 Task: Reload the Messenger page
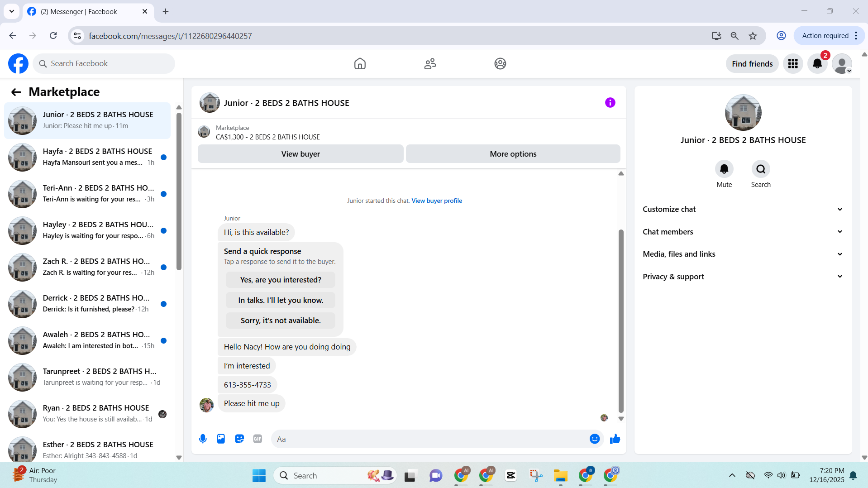pyautogui.click(x=53, y=36)
